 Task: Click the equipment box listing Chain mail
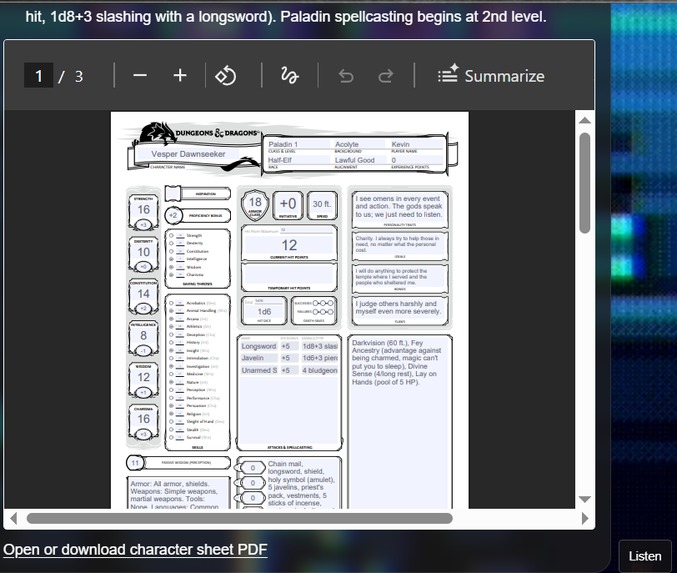(301, 484)
